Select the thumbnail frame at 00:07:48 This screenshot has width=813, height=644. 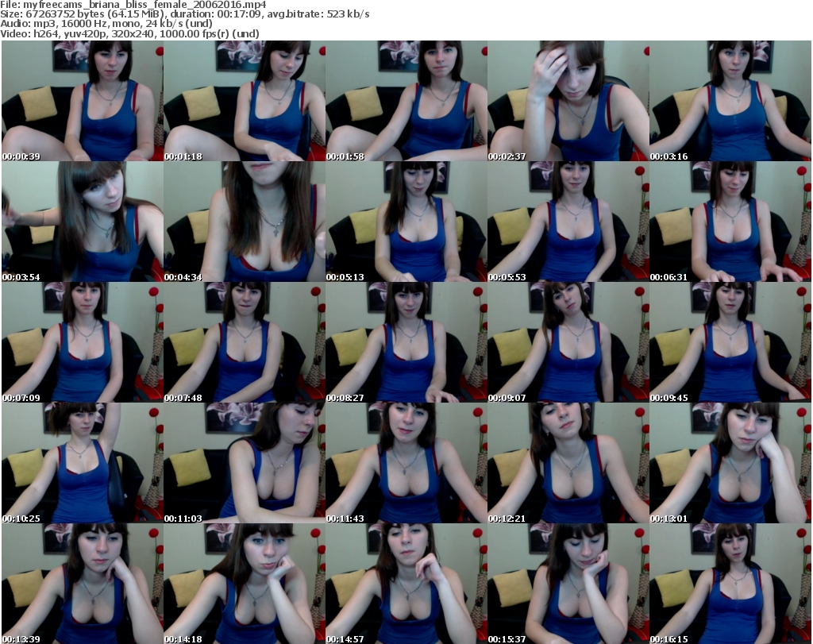point(245,343)
